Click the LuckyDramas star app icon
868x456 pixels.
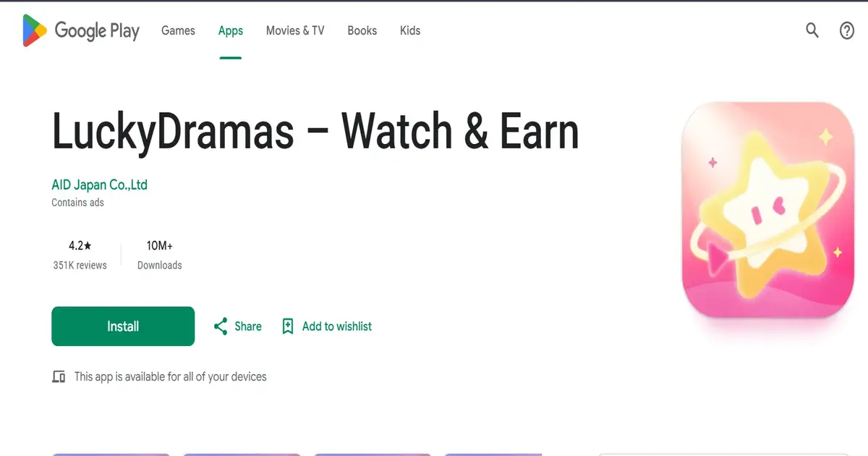[x=769, y=211]
